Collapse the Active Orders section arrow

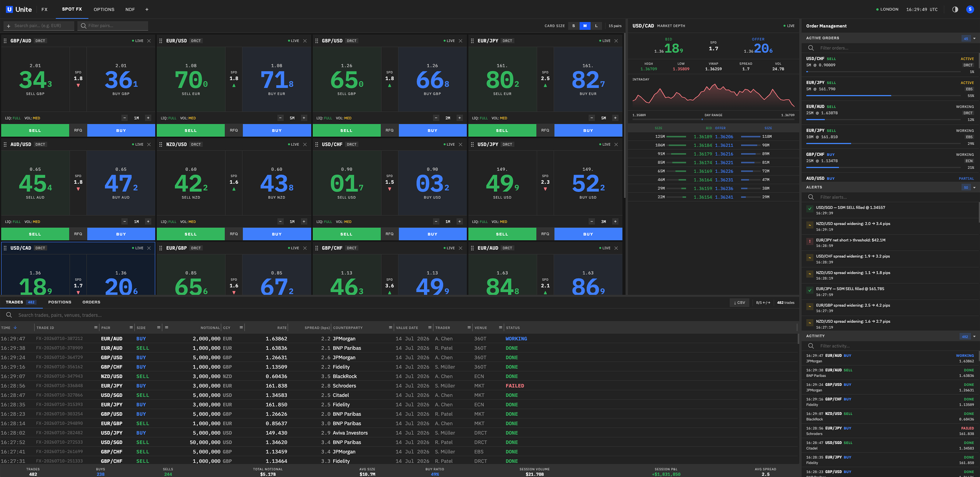(974, 38)
